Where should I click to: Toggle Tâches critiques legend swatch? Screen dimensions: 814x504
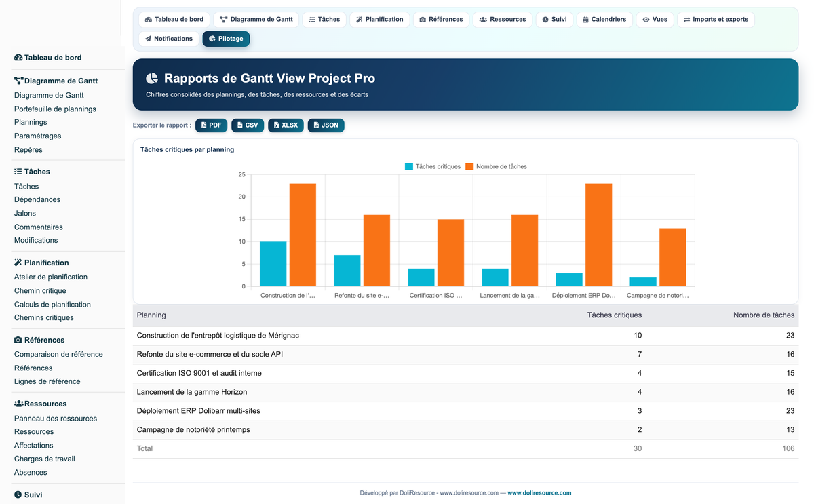pyautogui.click(x=409, y=166)
